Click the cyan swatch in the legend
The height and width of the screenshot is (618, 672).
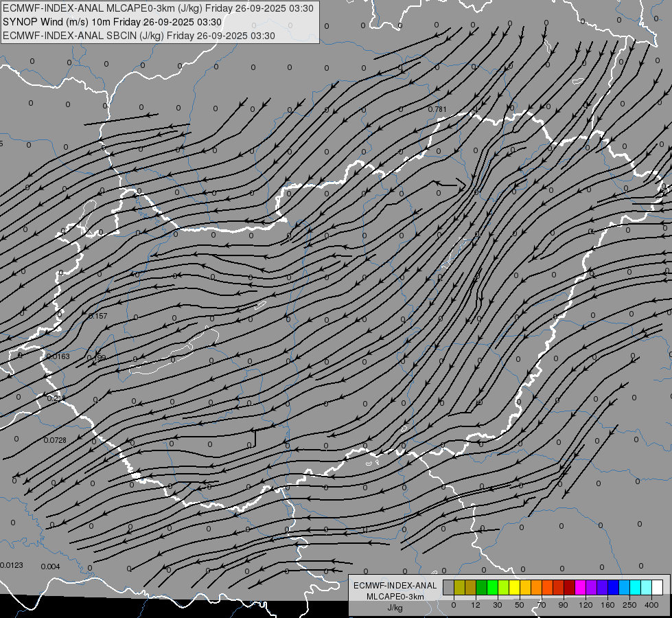(636, 588)
